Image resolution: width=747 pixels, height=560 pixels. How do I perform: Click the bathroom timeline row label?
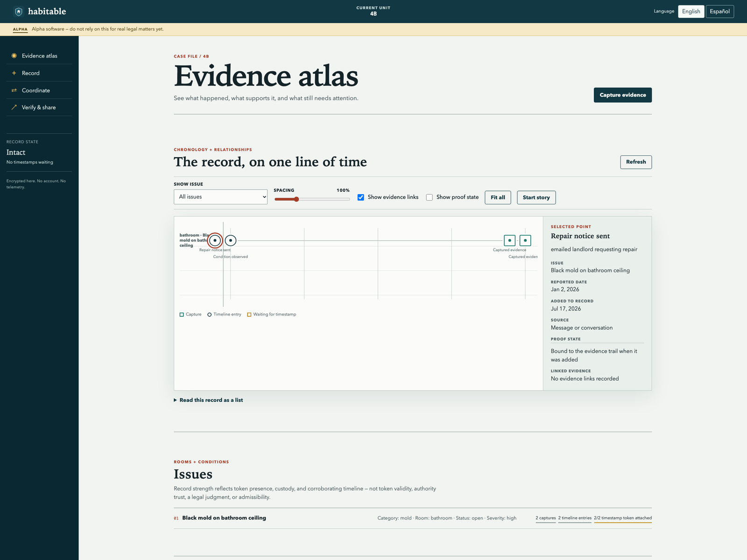click(194, 240)
